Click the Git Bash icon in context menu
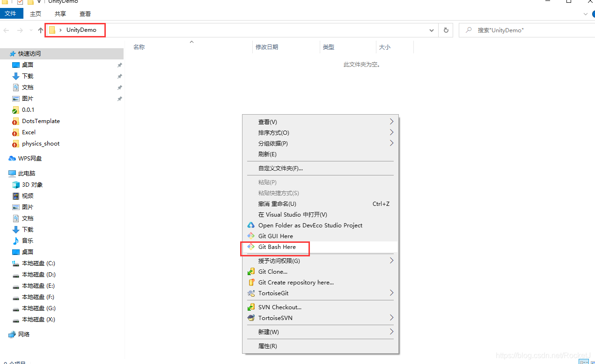This screenshot has height=364, width=595. (x=251, y=247)
